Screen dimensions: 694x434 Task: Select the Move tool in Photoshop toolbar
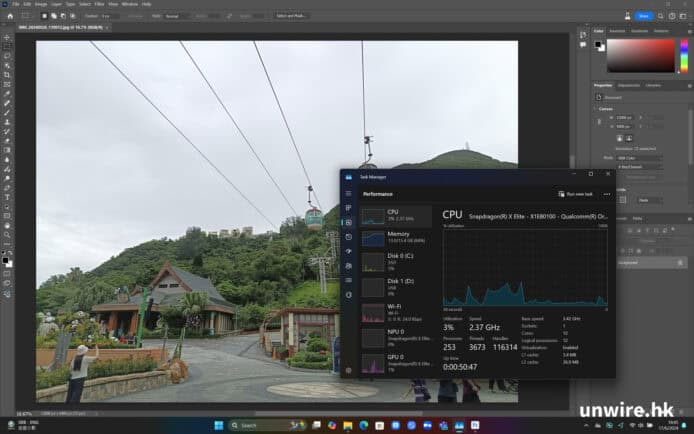(7, 37)
